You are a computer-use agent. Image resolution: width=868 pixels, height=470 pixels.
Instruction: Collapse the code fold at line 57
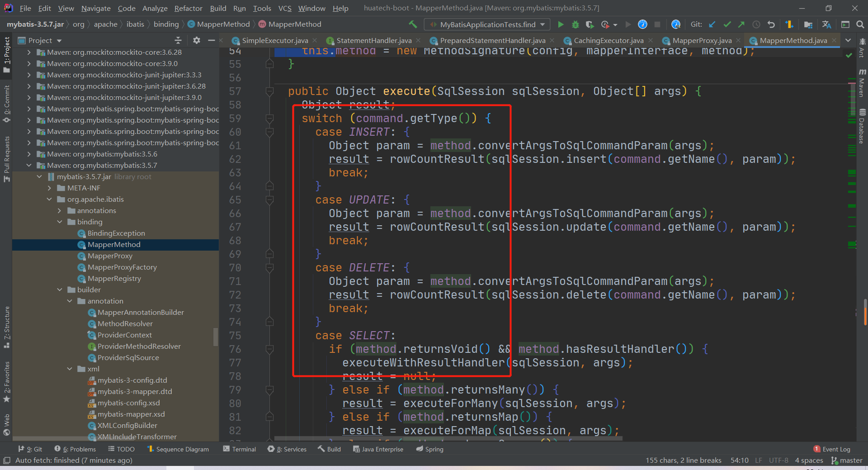pos(270,91)
